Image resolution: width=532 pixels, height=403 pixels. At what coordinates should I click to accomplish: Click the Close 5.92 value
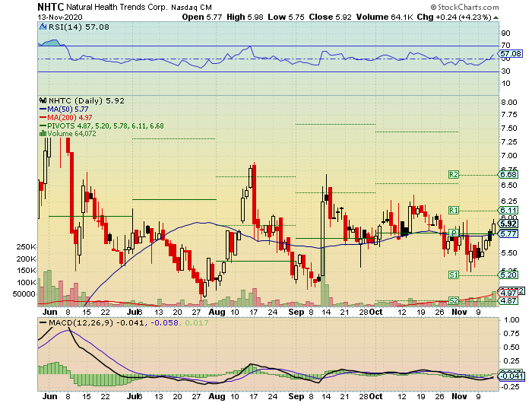click(x=330, y=17)
